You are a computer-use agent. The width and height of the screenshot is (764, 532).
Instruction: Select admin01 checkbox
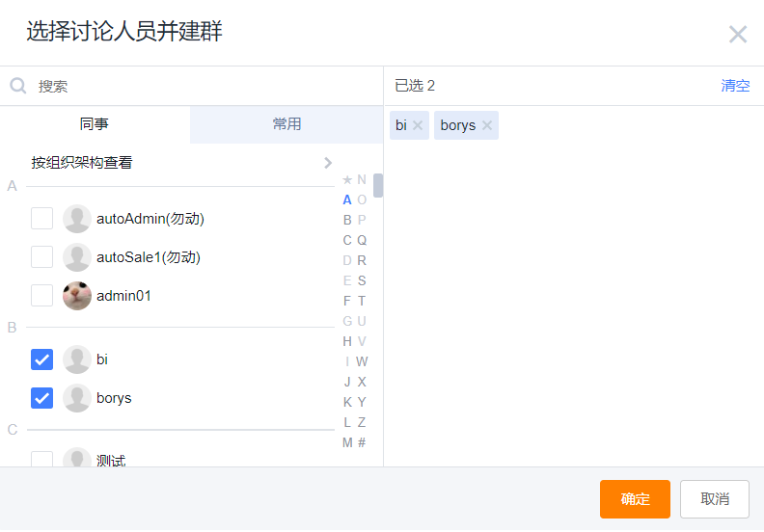41,295
